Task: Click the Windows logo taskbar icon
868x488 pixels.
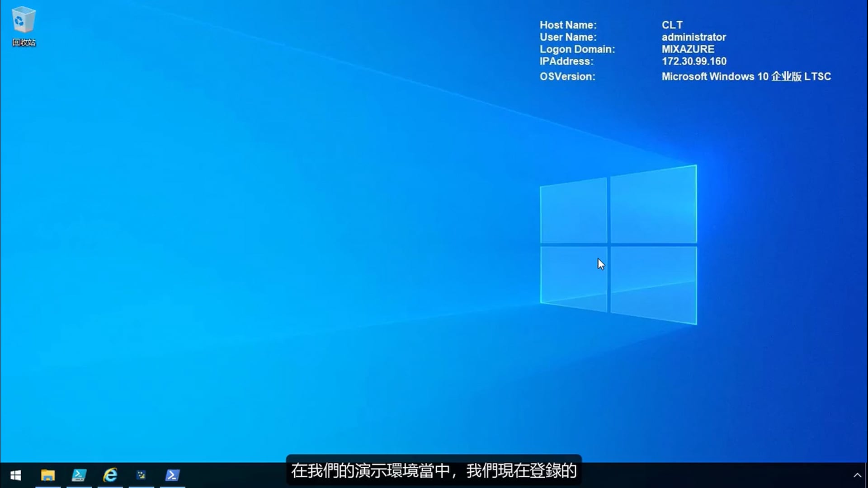Action: point(16,476)
